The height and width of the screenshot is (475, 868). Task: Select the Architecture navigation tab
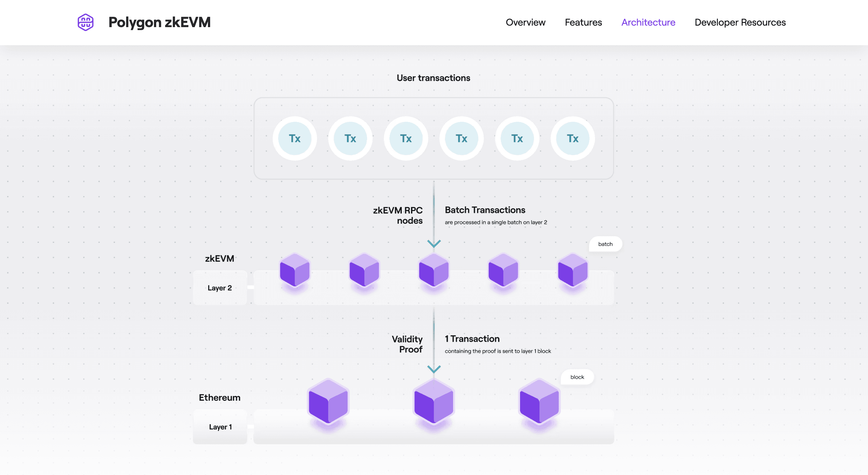tap(648, 22)
